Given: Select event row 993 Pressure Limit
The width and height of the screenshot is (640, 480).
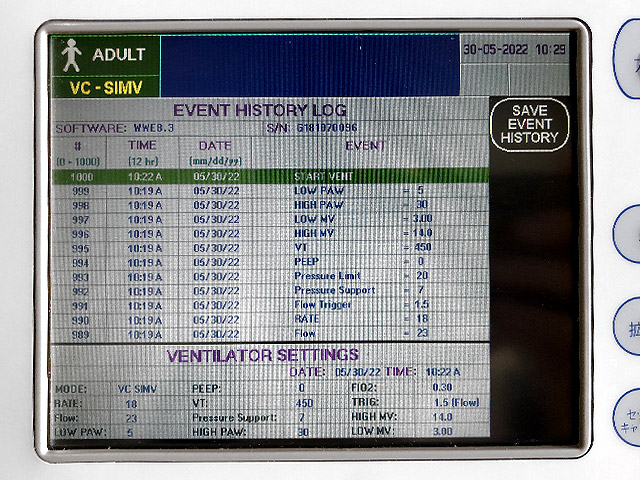Looking at the screenshot, I should [270, 276].
